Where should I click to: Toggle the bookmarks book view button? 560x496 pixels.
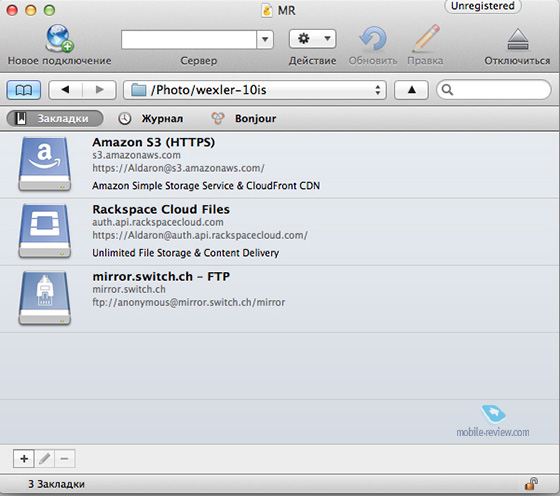[x=24, y=90]
